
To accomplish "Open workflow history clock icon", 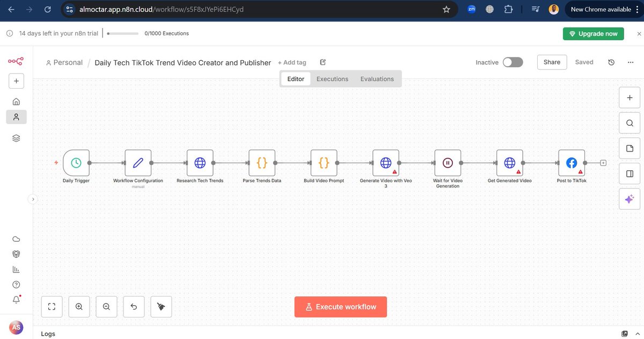I will pyautogui.click(x=611, y=62).
